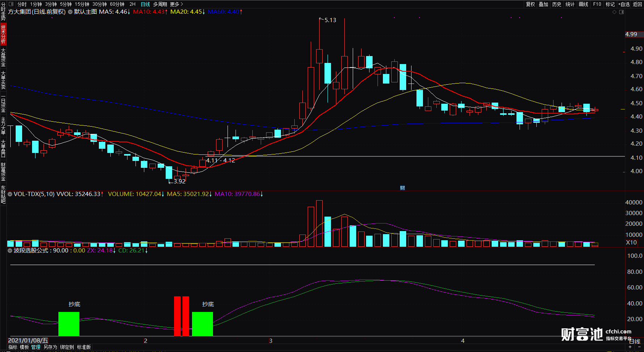Open 历史 history
The width and height of the screenshot is (644, 352).
point(557,4)
